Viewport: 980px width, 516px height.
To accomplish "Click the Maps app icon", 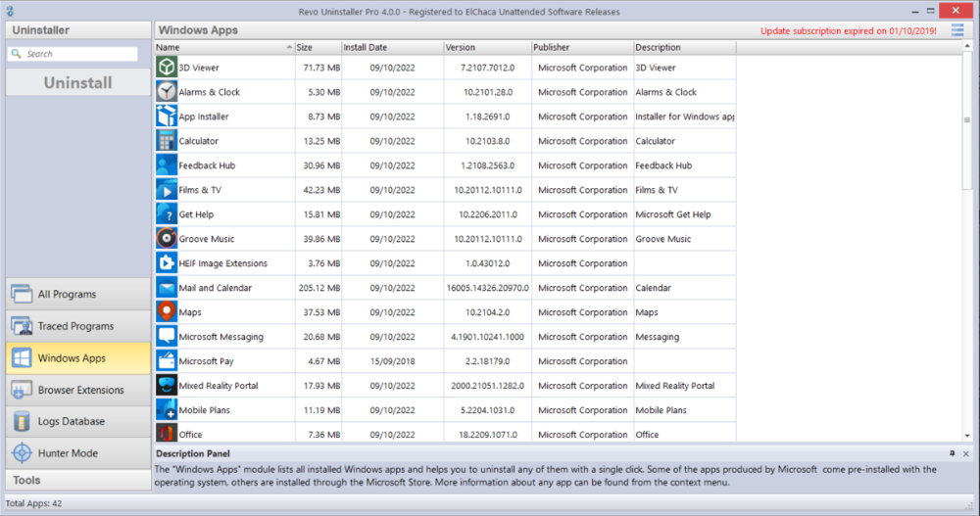I will point(166,312).
